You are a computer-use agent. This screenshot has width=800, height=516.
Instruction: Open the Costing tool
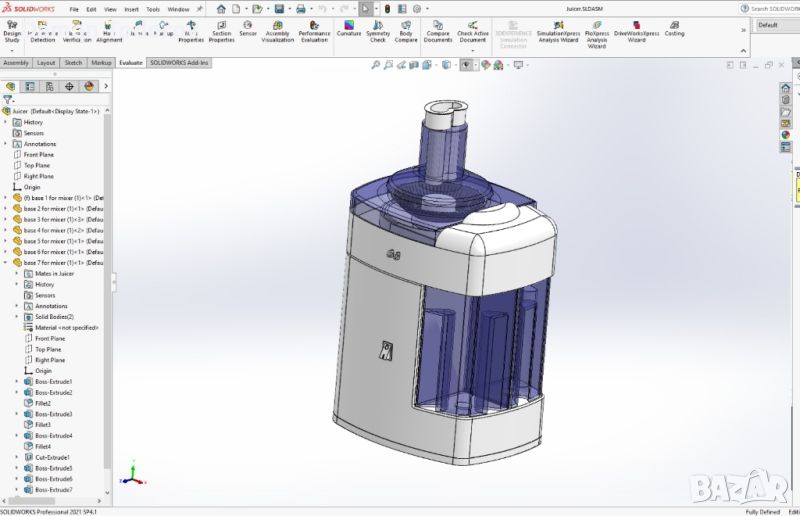click(x=675, y=28)
